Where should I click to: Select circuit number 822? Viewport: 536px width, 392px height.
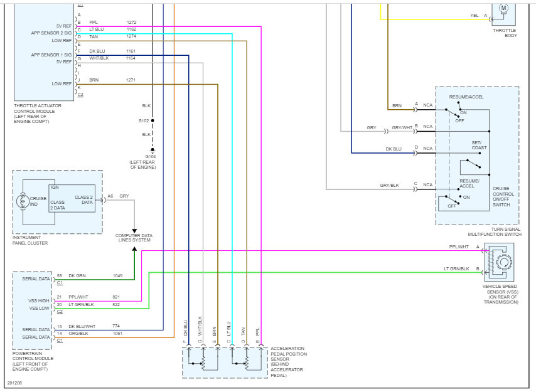coord(116,304)
